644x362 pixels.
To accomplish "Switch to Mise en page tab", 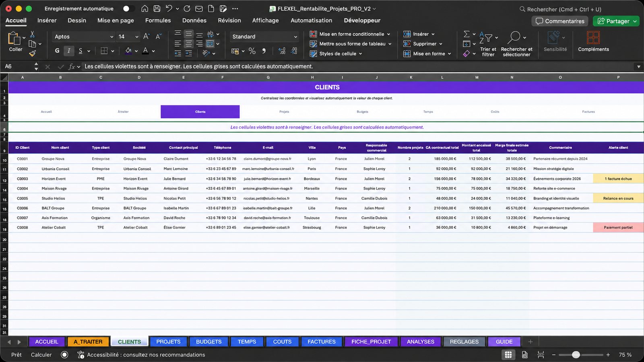I will [116, 21].
